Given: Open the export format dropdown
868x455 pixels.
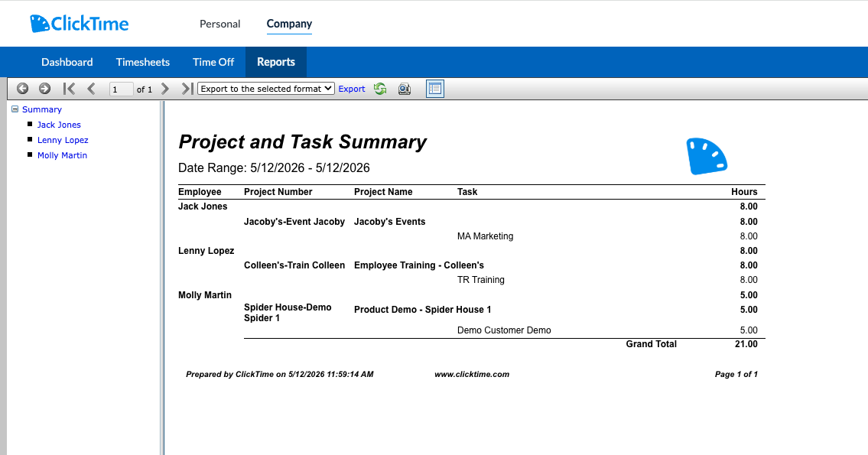Looking at the screenshot, I should coord(266,89).
